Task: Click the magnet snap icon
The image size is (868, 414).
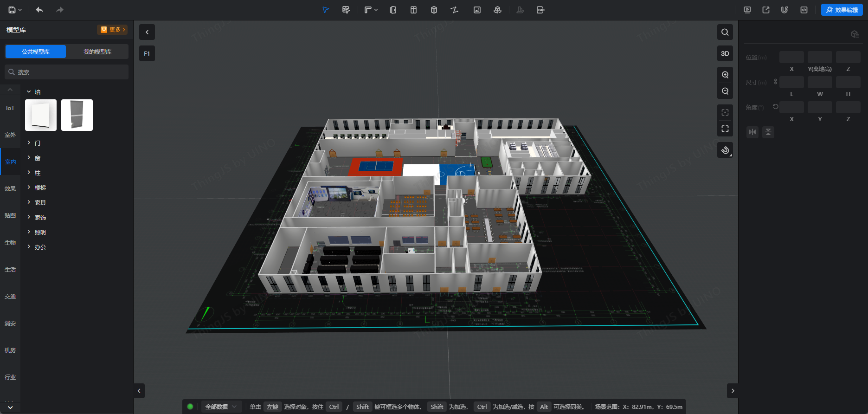Action: 784,10
